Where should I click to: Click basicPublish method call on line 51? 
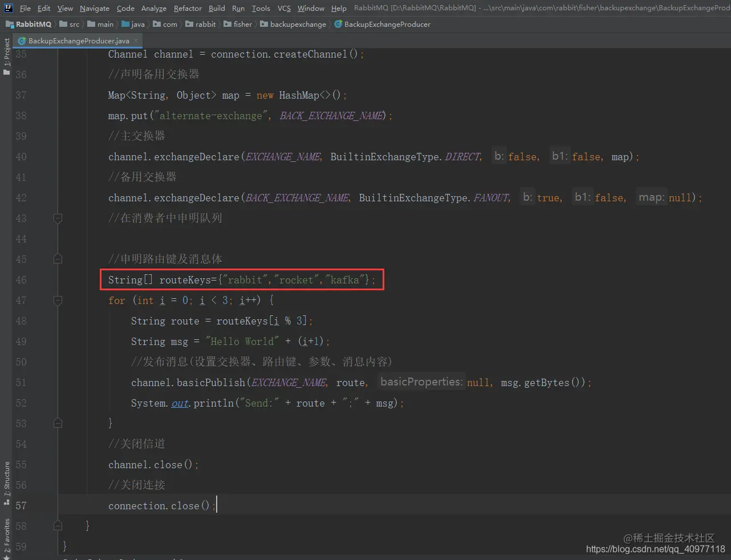tap(211, 383)
